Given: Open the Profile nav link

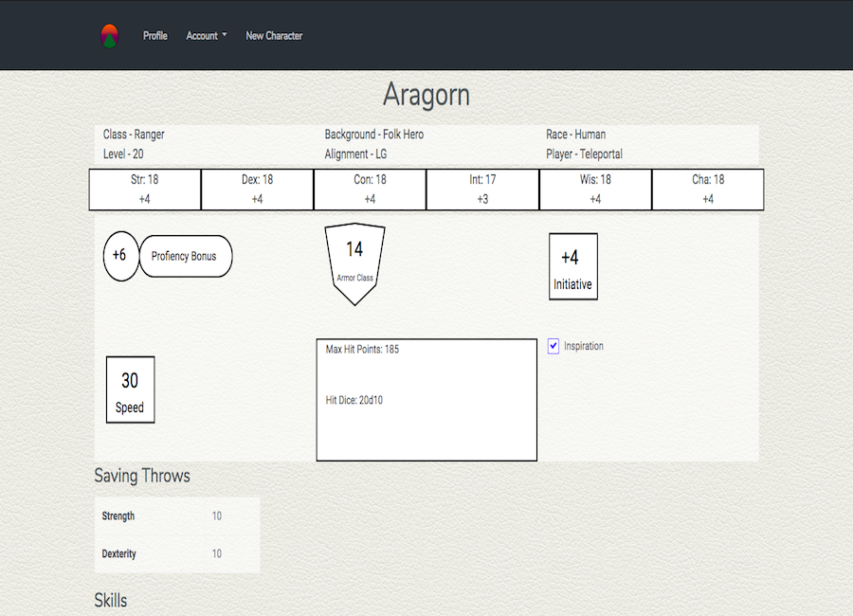Looking at the screenshot, I should pos(155,36).
